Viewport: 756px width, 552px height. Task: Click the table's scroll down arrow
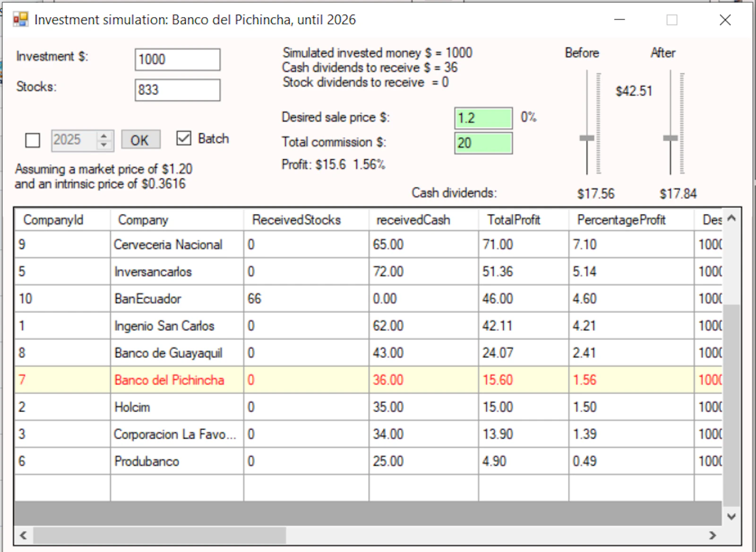pyautogui.click(x=731, y=516)
